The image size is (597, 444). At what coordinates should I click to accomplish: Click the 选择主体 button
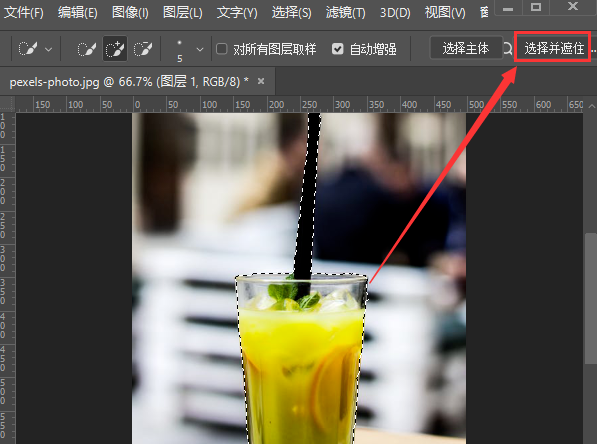466,48
